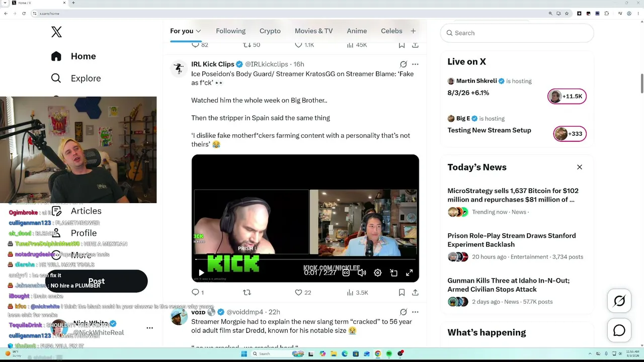The width and height of the screenshot is (644, 362).
Task: Open Grok actions on VOID post
Action: tap(403, 312)
